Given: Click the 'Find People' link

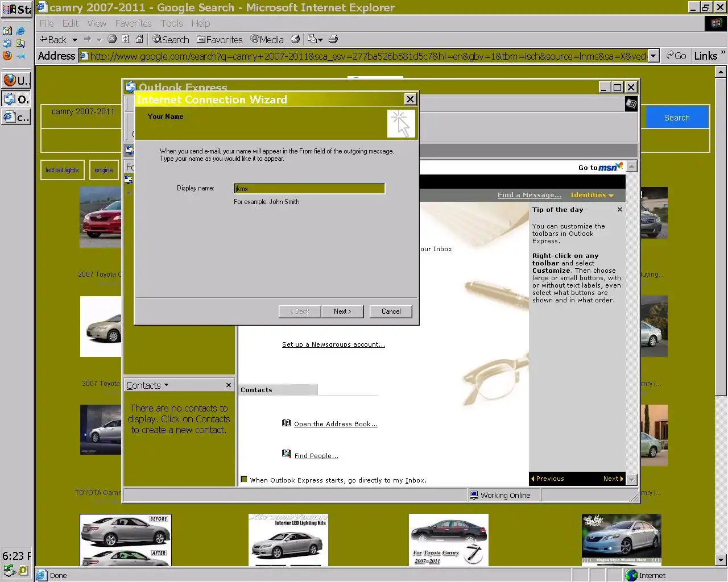Looking at the screenshot, I should (x=316, y=456).
